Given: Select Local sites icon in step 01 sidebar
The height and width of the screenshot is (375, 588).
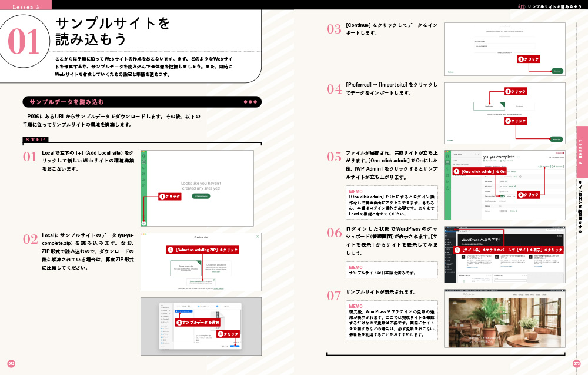Looking at the screenshot, I should (143, 162).
